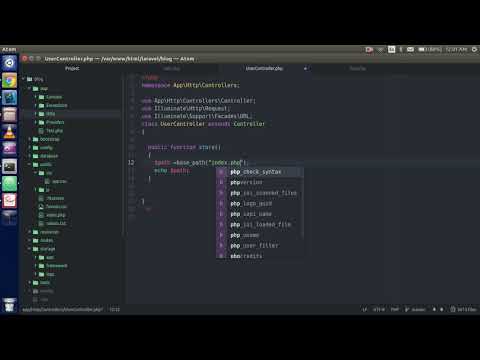
Task: Select the app folder under storage
Action: pyautogui.click(x=50, y=257)
